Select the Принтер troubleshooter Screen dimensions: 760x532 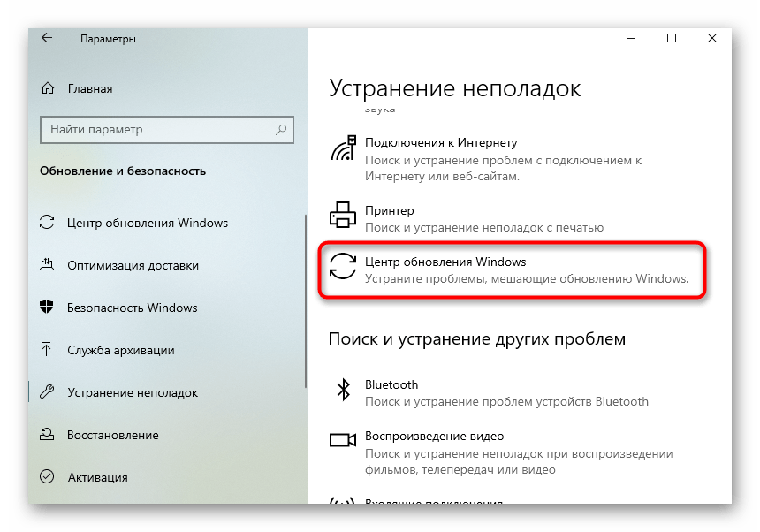click(467, 218)
